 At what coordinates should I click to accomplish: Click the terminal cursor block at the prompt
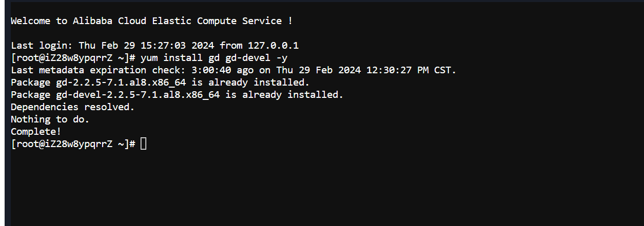point(143,144)
